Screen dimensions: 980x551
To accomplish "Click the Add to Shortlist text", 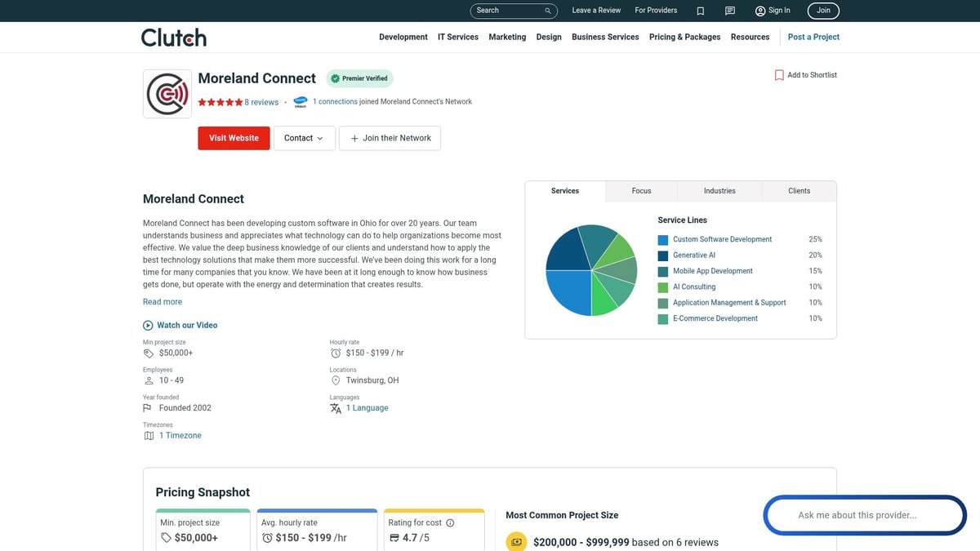I will click(812, 75).
